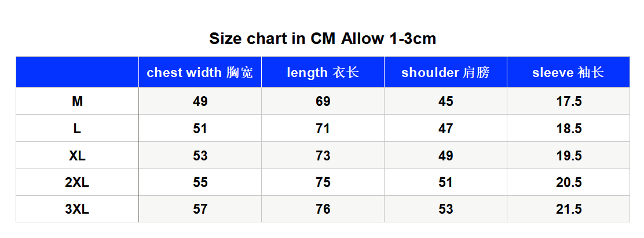Select shoulder value 45
644x238 pixels.
[445, 101]
